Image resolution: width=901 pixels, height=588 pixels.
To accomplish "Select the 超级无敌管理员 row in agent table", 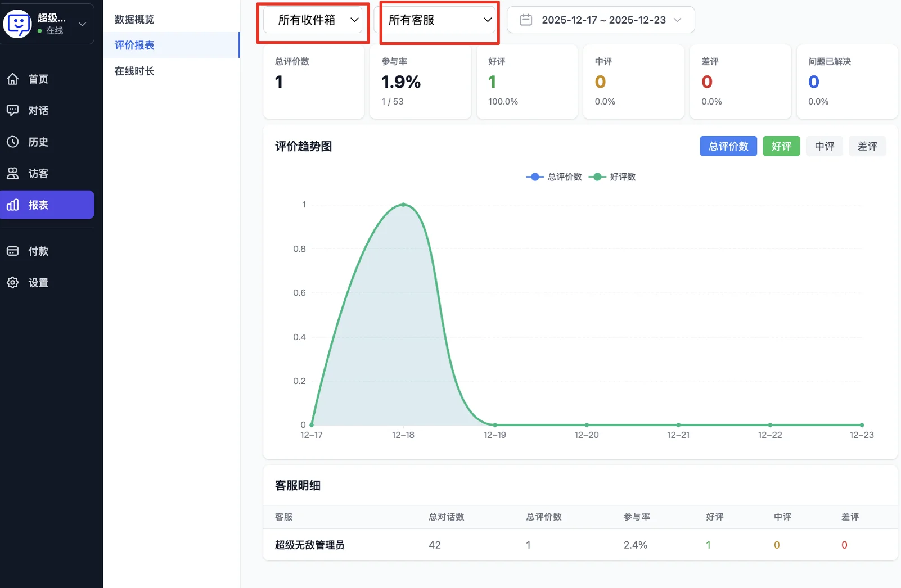I will coord(309,544).
